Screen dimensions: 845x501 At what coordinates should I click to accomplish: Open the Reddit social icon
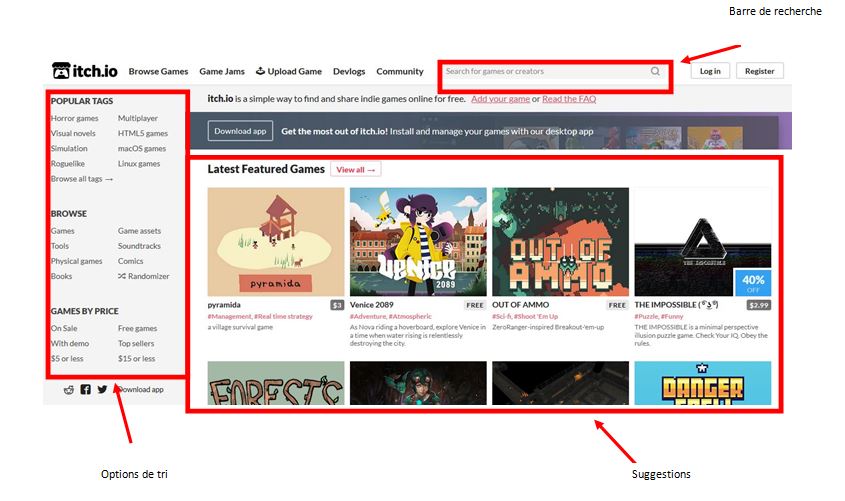[x=68, y=389]
